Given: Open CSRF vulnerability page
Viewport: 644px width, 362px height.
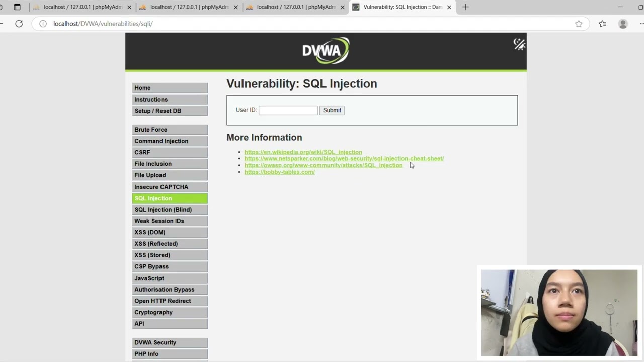Looking at the screenshot, I should pos(170,152).
